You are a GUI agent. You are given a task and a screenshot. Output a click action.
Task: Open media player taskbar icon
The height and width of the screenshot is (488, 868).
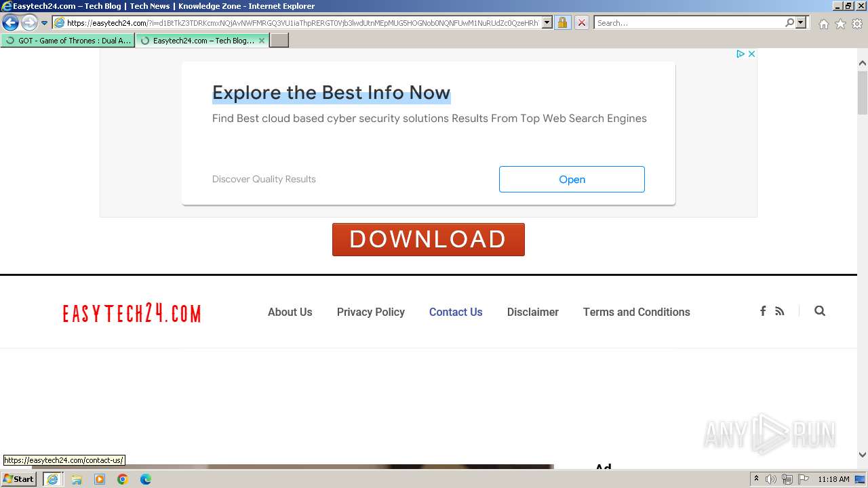[x=100, y=479]
